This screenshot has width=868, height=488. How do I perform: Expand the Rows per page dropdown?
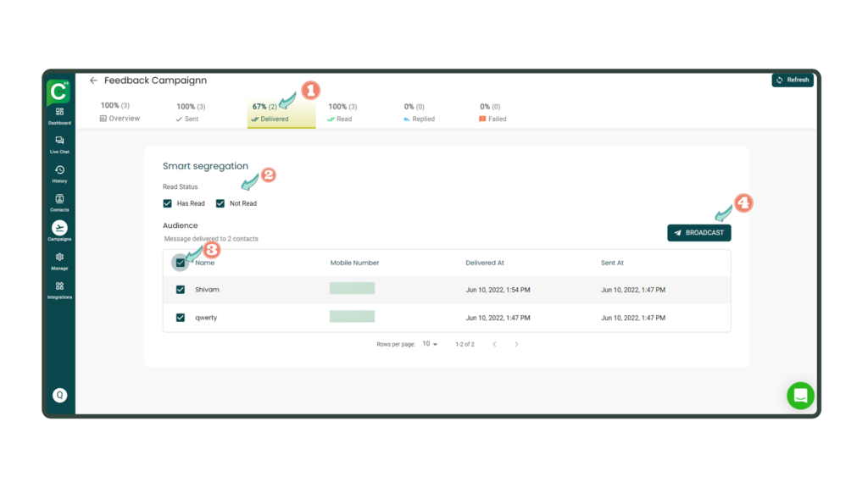430,344
